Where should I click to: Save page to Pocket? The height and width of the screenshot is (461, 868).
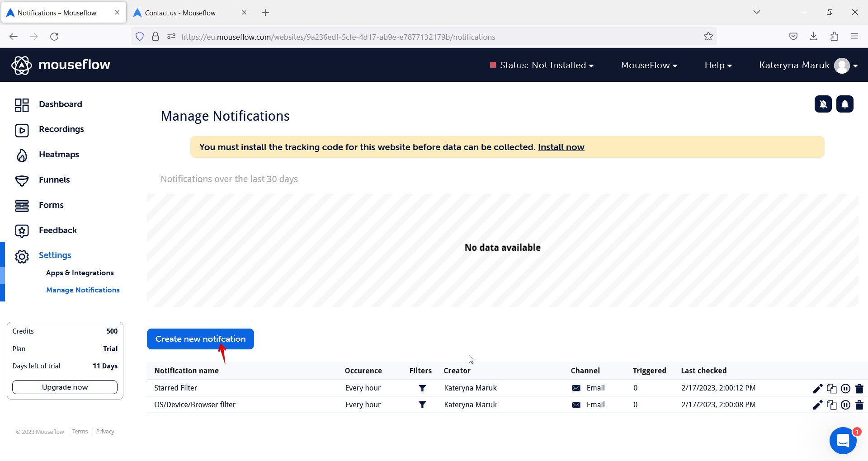[793, 37]
